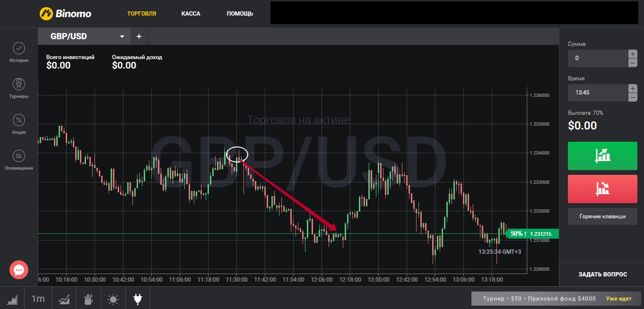
Task: Click the plug connection icon
Action: point(138,299)
